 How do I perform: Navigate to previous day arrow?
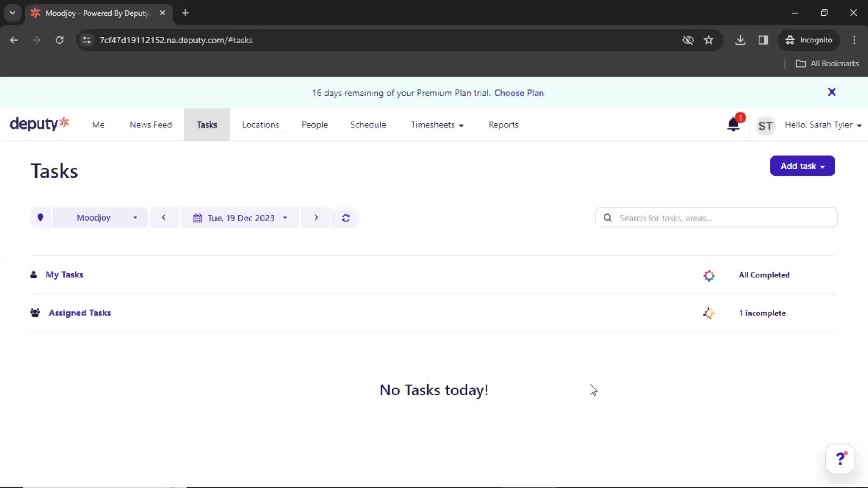(163, 217)
